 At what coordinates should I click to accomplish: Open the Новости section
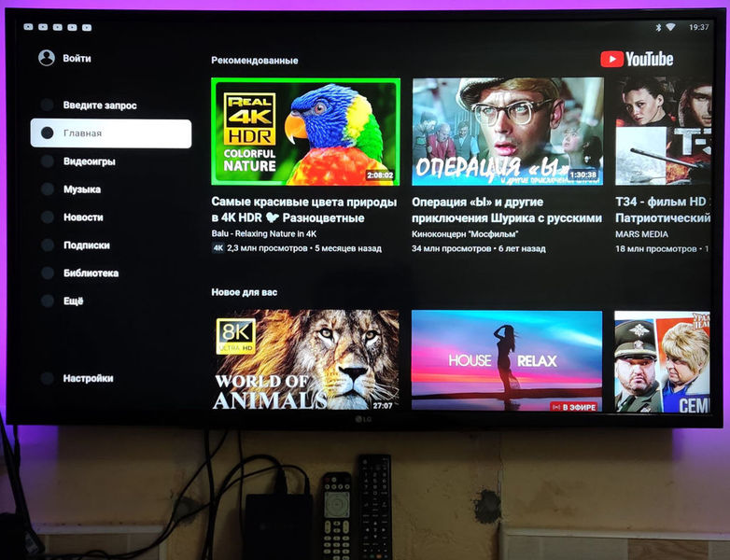pos(83,217)
